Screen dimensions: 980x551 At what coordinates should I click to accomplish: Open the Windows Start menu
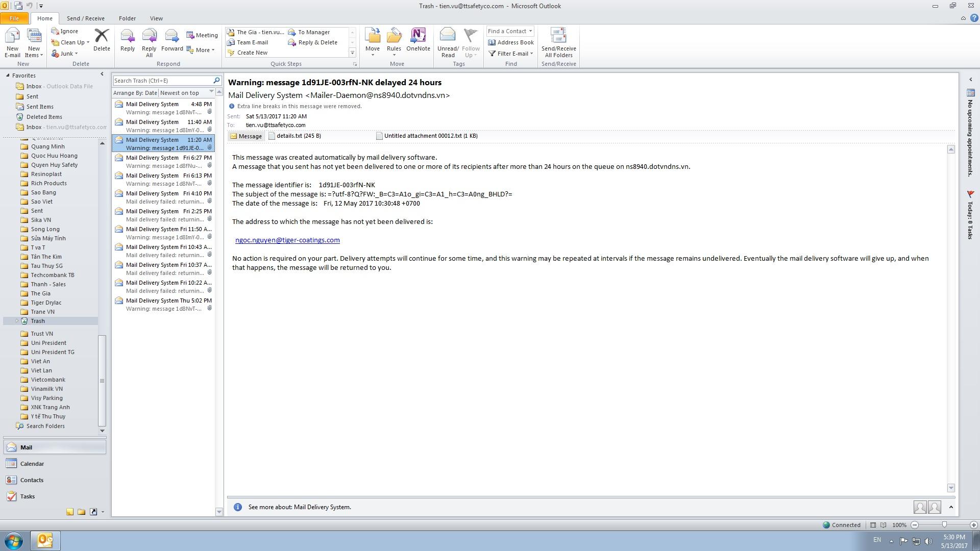pos(14,541)
